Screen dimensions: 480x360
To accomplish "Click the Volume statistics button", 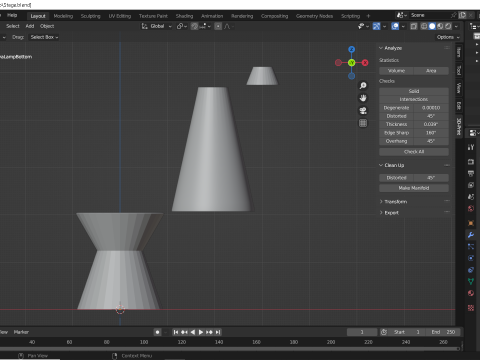I will pos(396,71).
